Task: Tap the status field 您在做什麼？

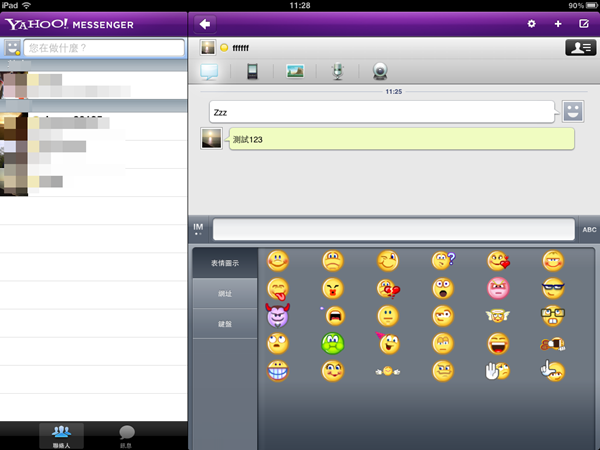Action: 104,48
